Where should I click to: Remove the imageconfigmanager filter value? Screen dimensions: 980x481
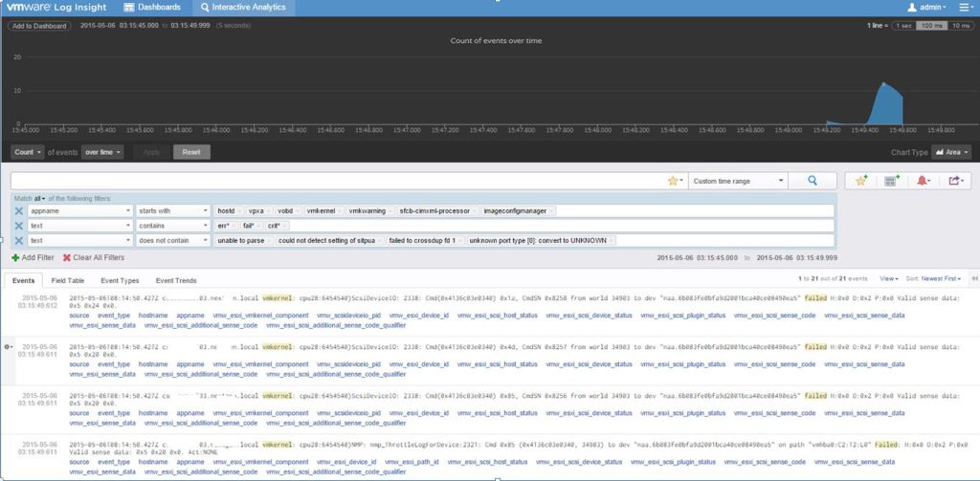tap(550, 211)
